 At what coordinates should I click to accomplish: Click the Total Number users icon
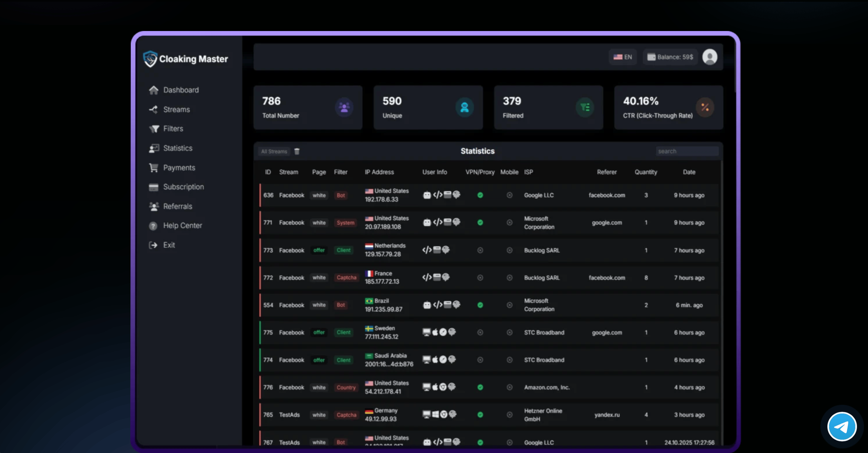344,107
